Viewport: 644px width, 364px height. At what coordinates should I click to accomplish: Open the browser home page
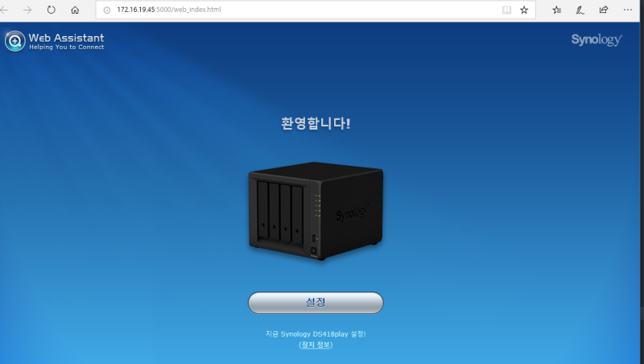coord(75,10)
